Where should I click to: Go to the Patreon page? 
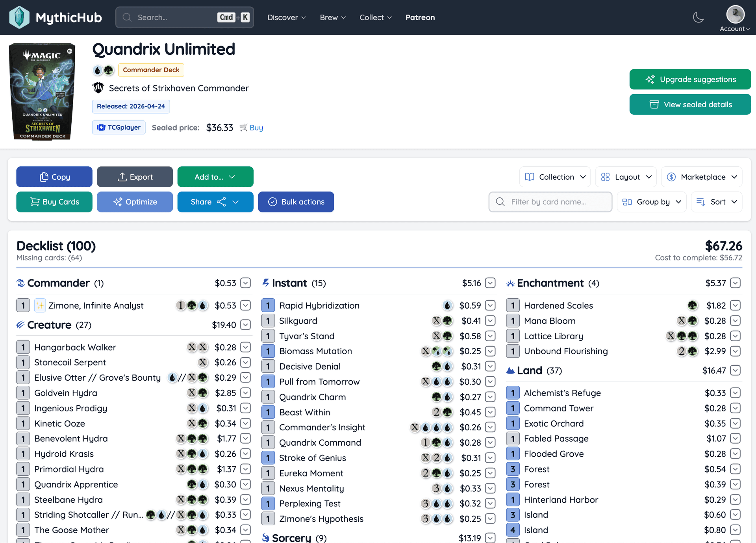(x=420, y=17)
